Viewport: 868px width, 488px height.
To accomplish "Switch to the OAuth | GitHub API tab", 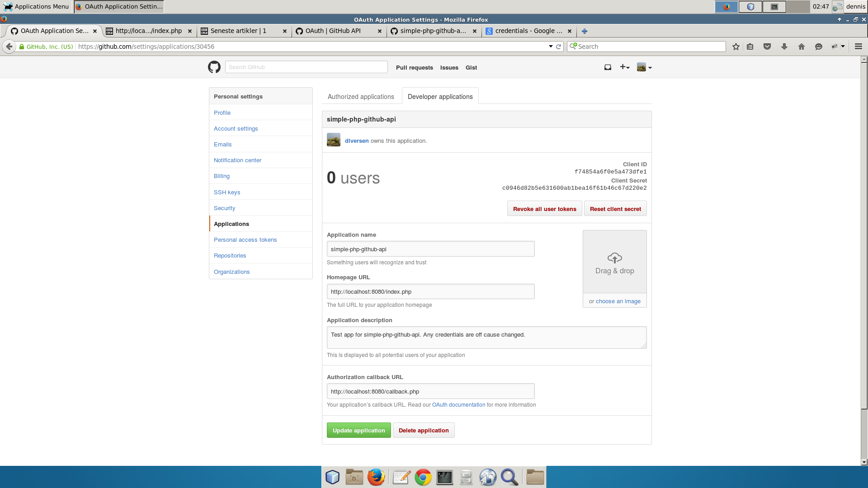I will pos(339,31).
